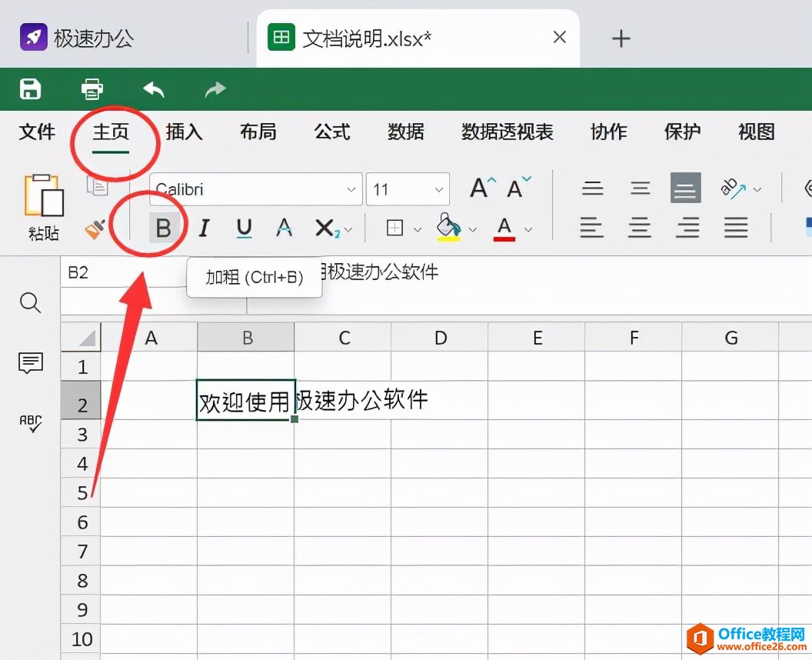Select the format painter brush icon

[94, 228]
